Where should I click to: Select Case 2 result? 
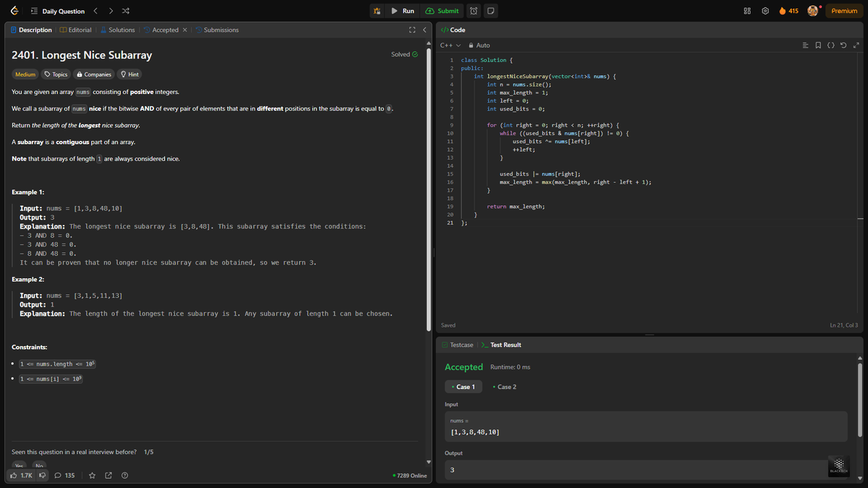coord(504,387)
